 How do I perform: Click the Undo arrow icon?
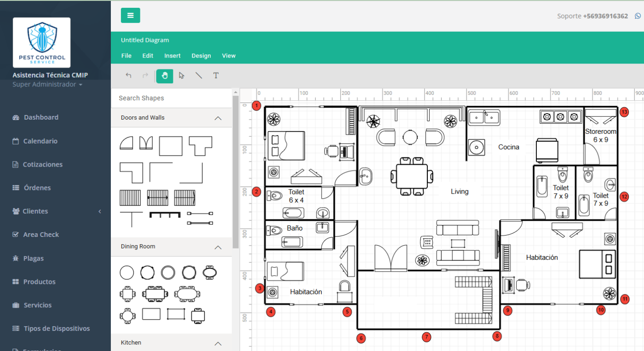point(128,75)
